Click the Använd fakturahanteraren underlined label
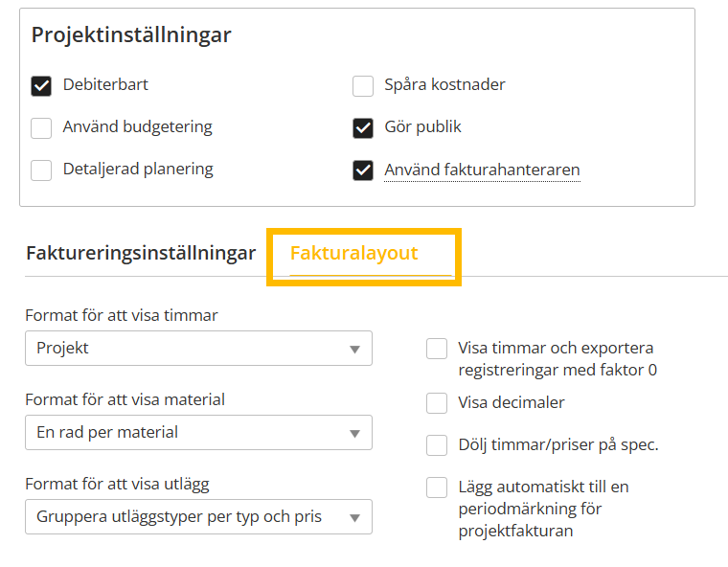The image size is (728, 567). tap(482, 170)
